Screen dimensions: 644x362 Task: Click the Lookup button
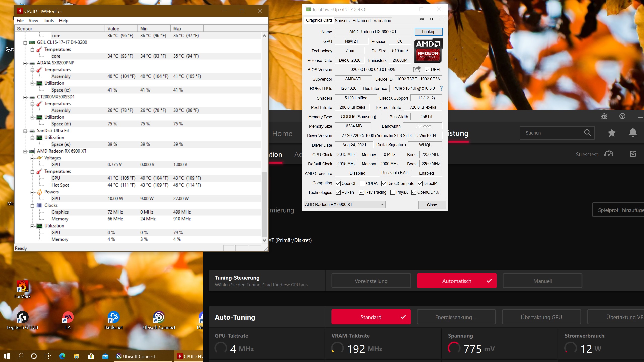(x=428, y=32)
